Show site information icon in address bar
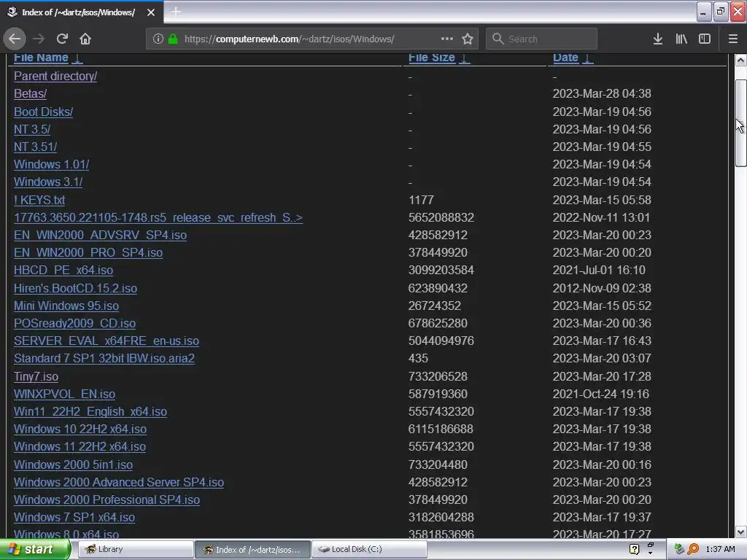Image resolution: width=747 pixels, height=560 pixels. coord(158,39)
